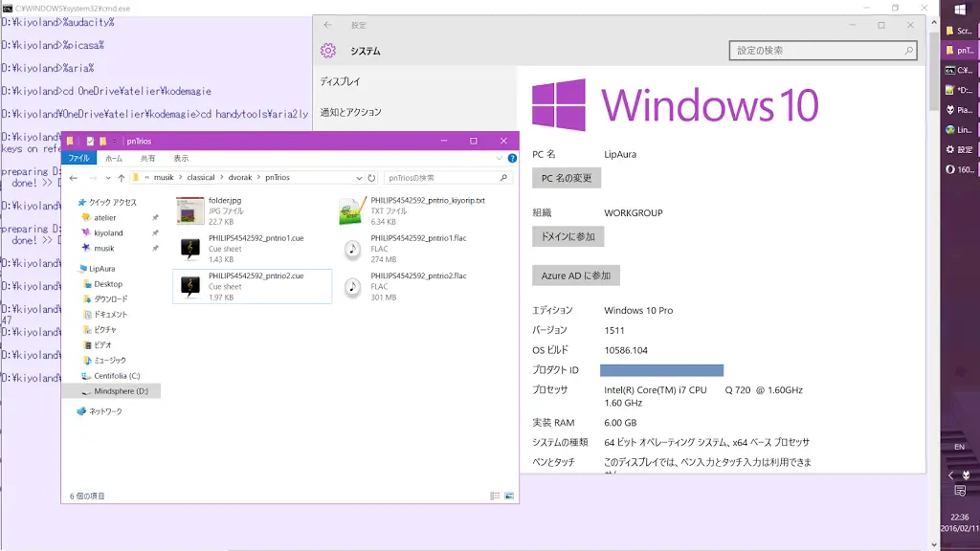Select PHILIPS4542592_pntrio1.flac file icon
This screenshot has height=551, width=980.
(x=352, y=249)
